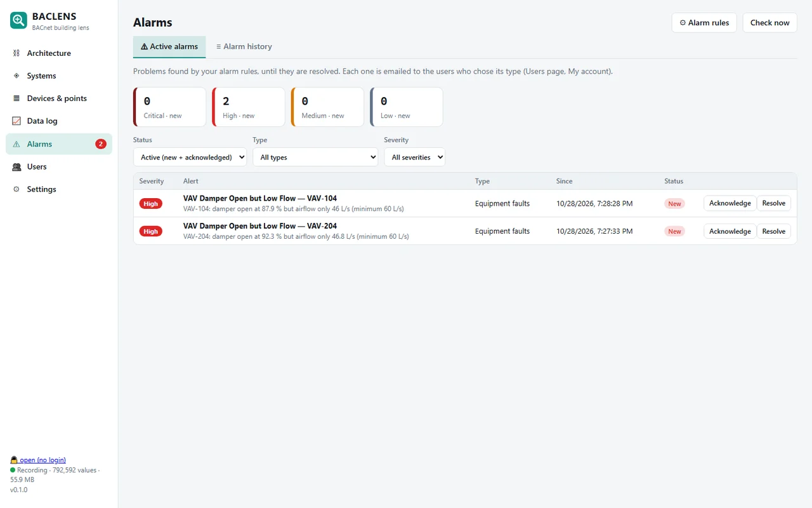Screen dimensions: 812x508
Task: Click the v0.1.0 version label
Action: [x=18, y=490]
